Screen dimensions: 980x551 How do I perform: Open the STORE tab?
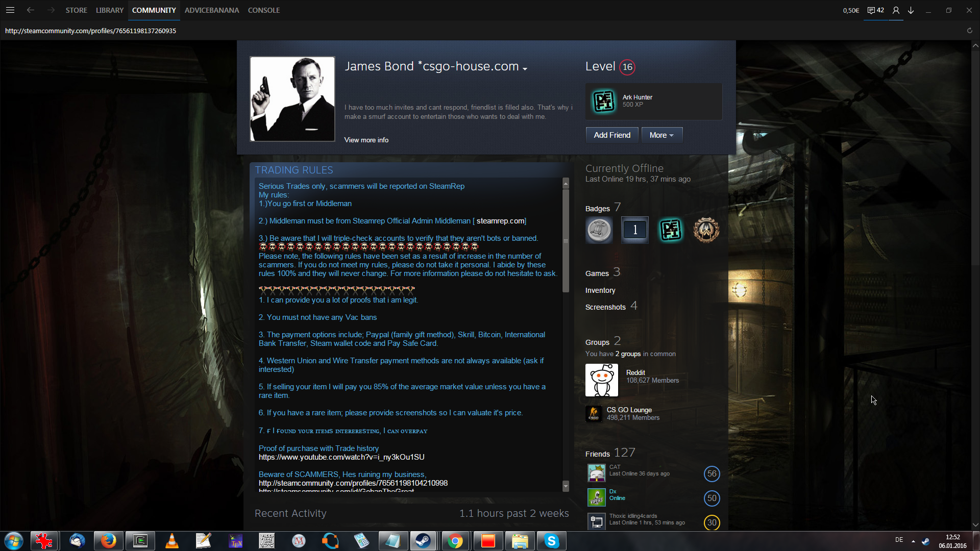[x=76, y=10]
